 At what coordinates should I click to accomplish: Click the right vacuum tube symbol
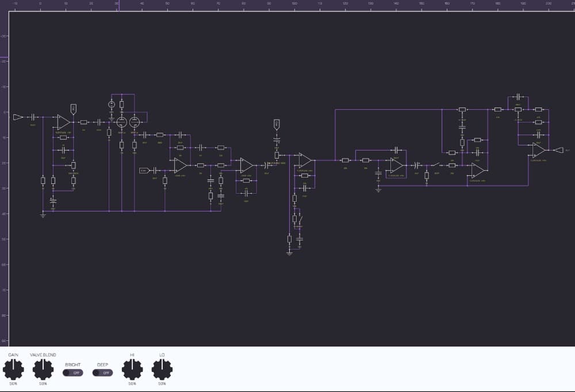(x=134, y=122)
